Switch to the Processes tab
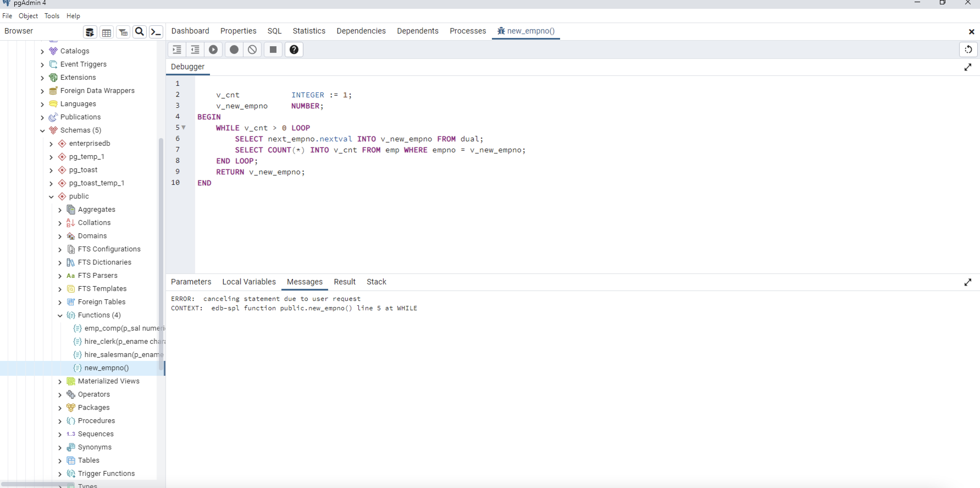 point(468,31)
